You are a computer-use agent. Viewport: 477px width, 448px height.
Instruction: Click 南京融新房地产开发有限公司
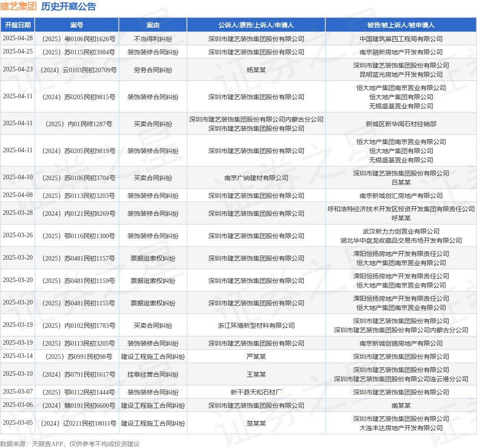coord(401,52)
